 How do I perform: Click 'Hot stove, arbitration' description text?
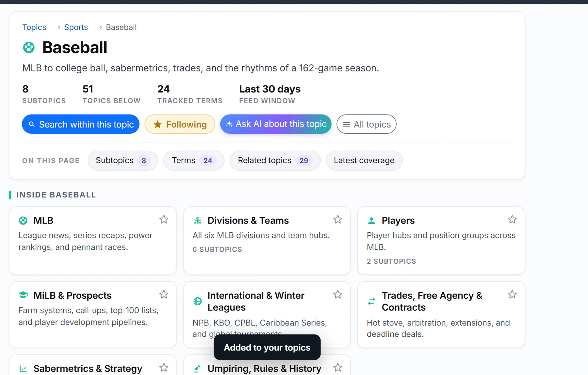point(438,328)
